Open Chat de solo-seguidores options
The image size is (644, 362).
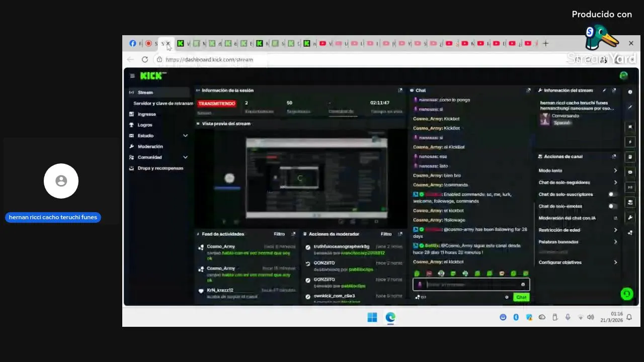[578, 183]
